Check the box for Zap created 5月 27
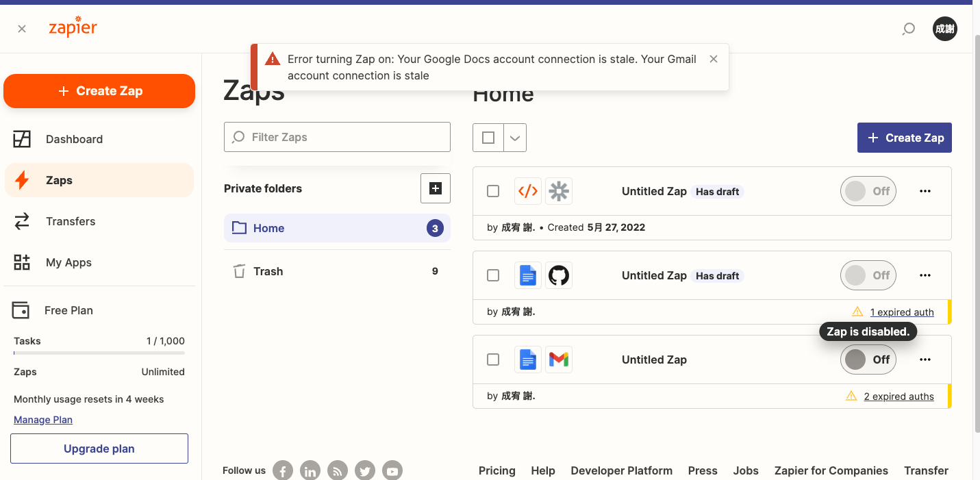 [493, 191]
